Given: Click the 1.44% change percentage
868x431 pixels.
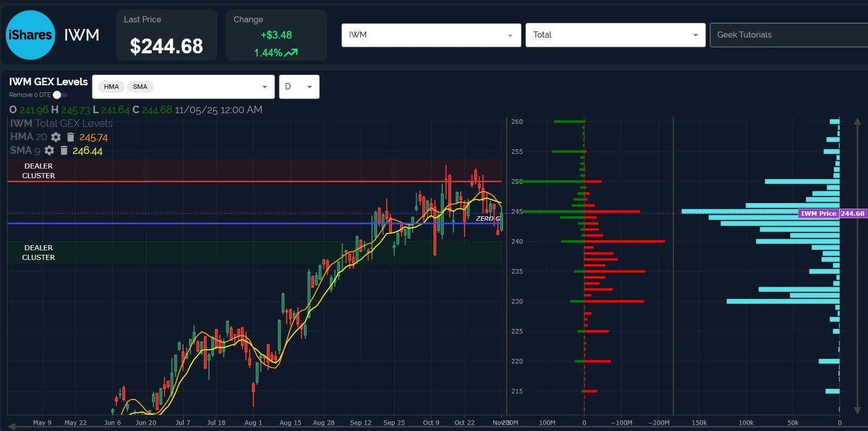Looking at the screenshot, I should (268, 53).
